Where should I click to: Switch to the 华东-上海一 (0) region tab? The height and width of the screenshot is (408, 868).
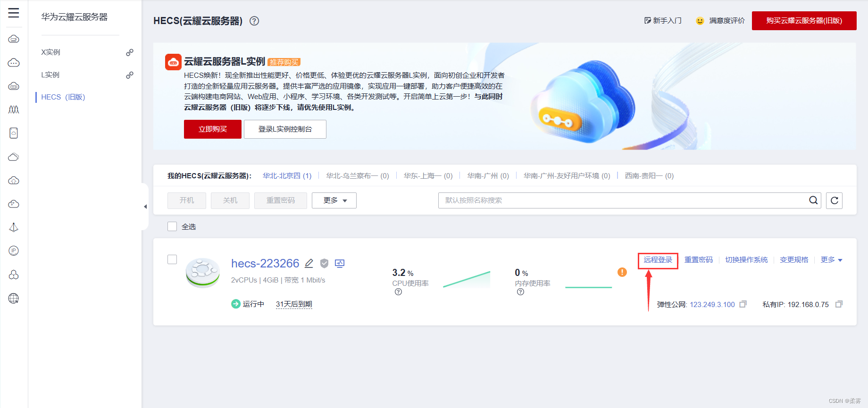(x=428, y=176)
